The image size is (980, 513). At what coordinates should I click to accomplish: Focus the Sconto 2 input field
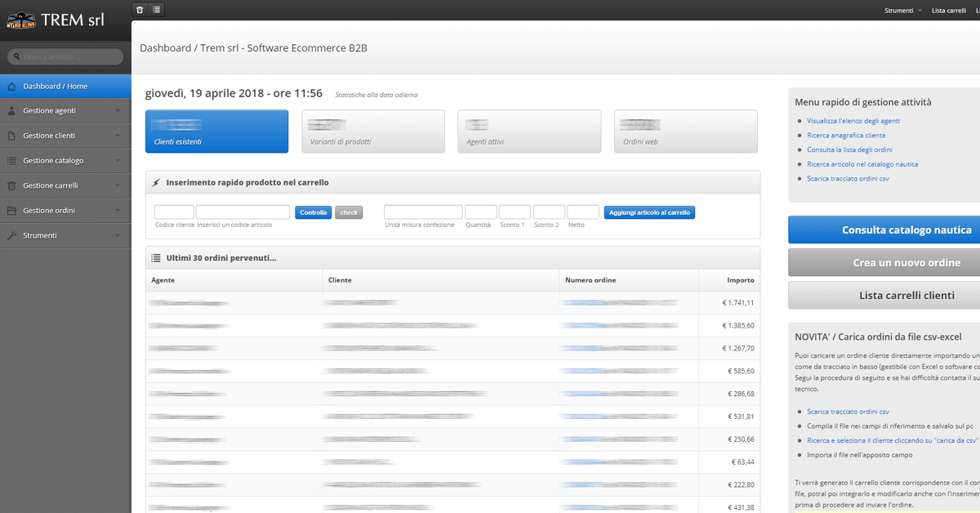click(549, 212)
